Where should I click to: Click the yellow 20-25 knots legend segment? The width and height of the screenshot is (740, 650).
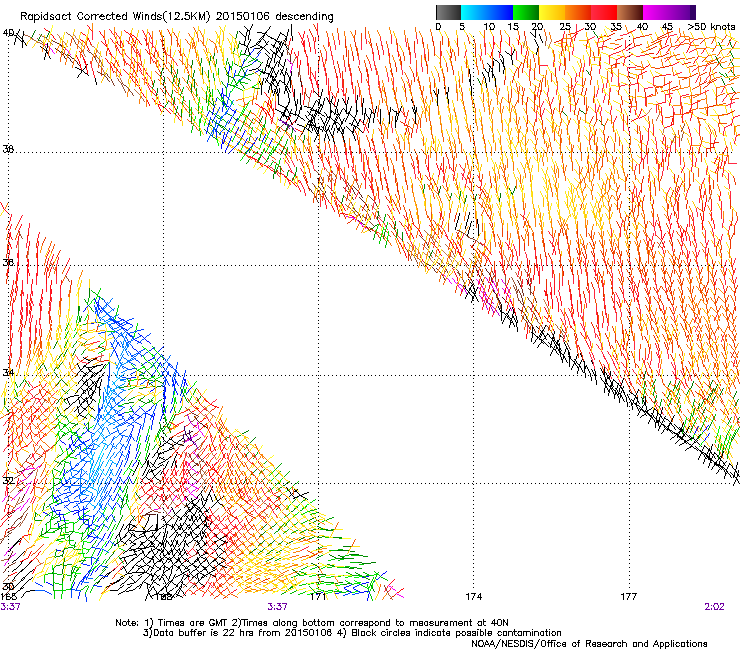(x=552, y=12)
